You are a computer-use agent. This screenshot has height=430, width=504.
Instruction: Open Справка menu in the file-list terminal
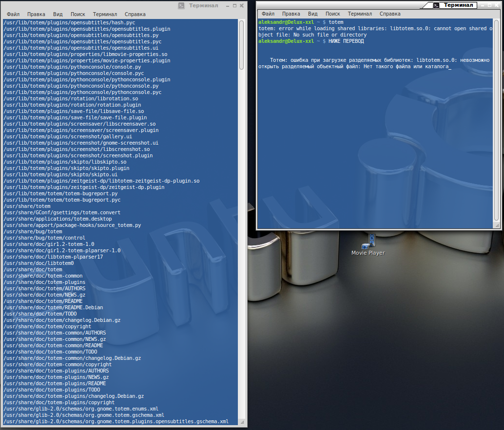[x=135, y=15]
